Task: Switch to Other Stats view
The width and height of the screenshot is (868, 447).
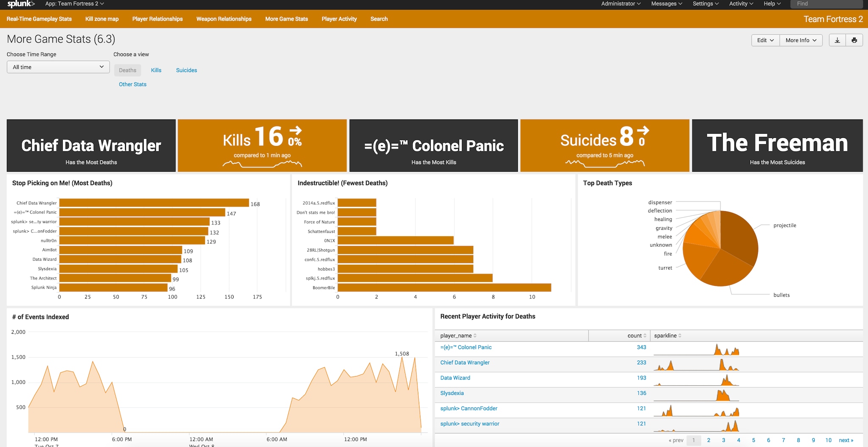Action: [133, 84]
